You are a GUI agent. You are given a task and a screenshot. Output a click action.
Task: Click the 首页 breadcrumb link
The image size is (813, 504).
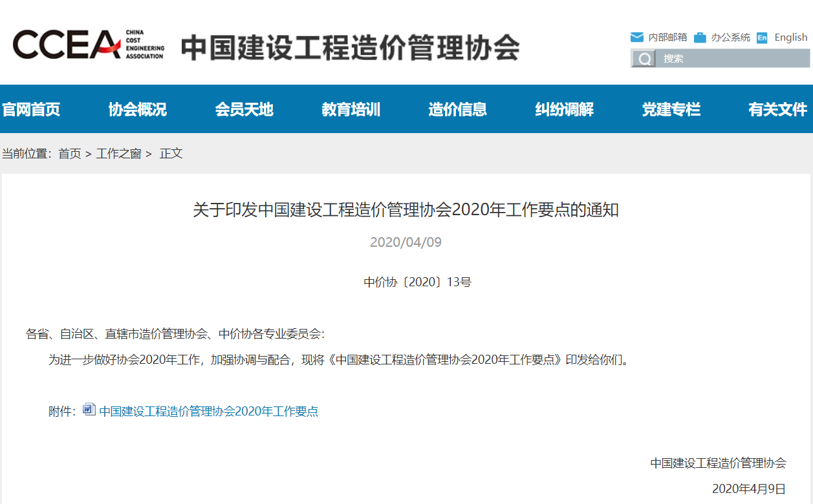[x=70, y=153]
